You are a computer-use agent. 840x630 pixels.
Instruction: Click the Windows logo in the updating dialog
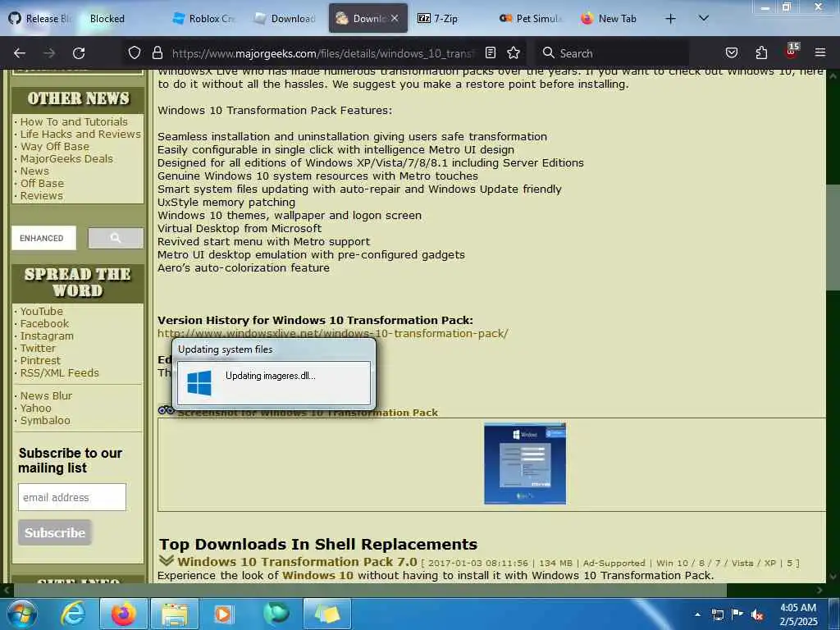[199, 383]
